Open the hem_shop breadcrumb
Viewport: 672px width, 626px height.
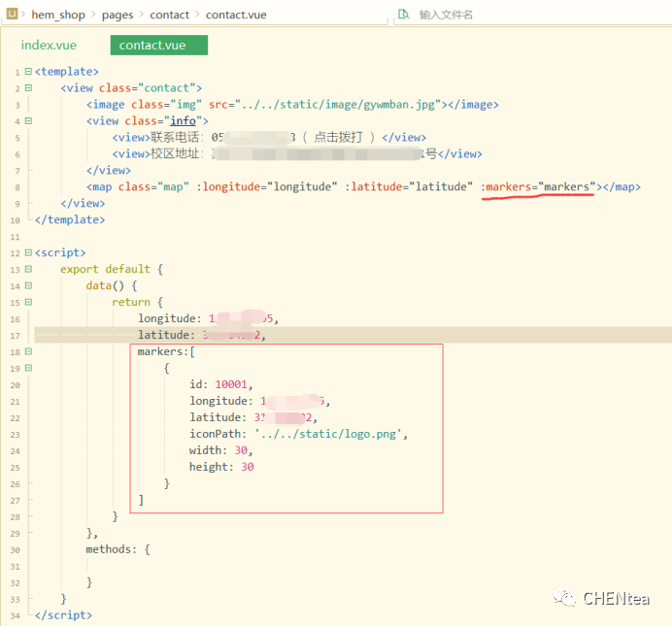tap(58, 15)
